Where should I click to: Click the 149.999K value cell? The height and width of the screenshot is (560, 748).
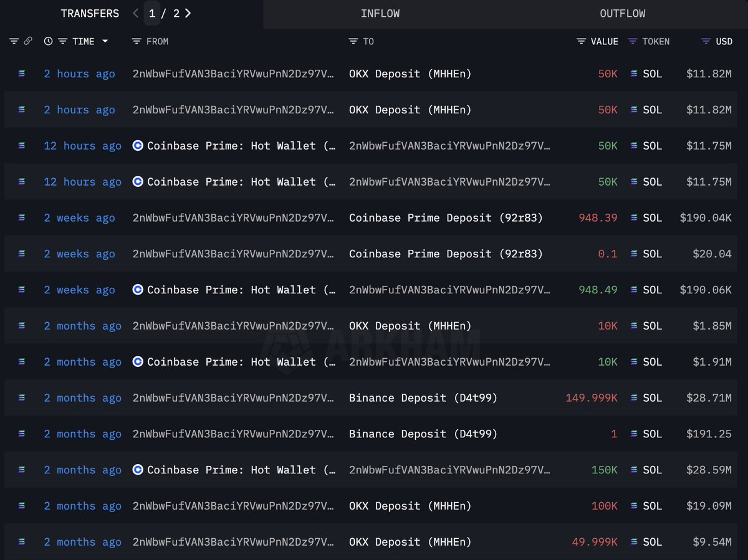click(592, 398)
